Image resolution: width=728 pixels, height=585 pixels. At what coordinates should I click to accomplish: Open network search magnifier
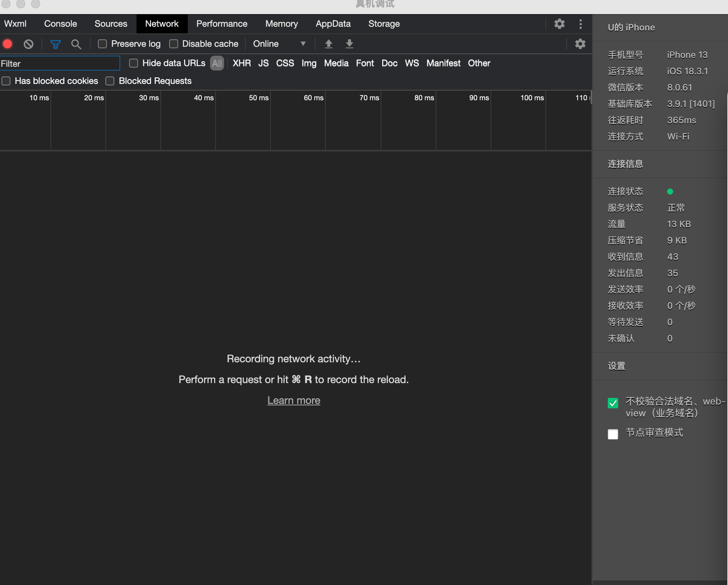point(76,44)
